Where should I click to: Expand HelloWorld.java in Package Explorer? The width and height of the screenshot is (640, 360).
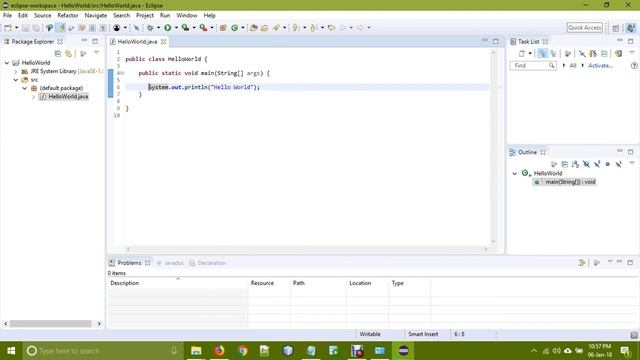[33, 97]
